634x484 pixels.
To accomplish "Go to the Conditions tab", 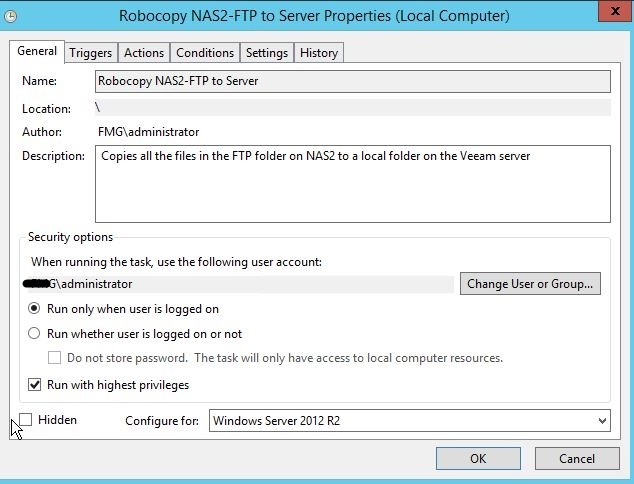I will [205, 53].
